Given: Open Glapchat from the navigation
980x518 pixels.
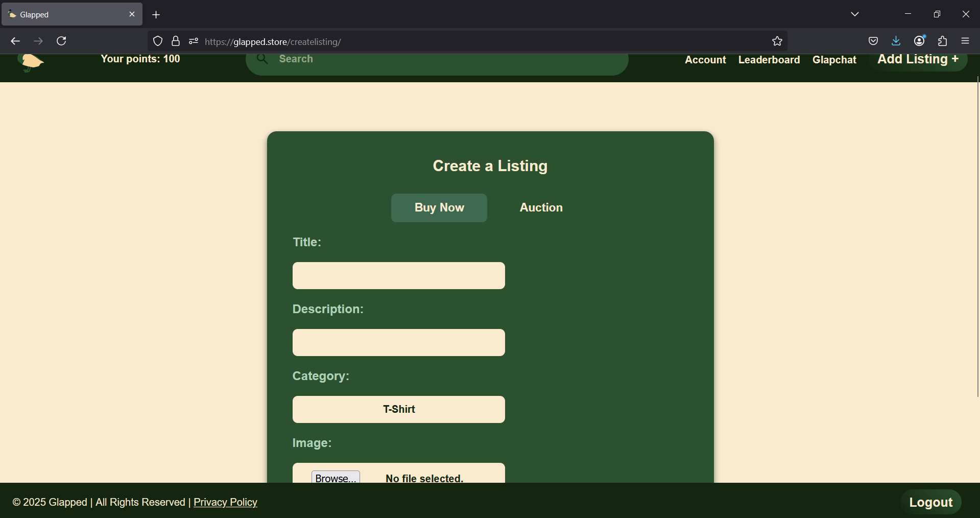Looking at the screenshot, I should tap(834, 60).
